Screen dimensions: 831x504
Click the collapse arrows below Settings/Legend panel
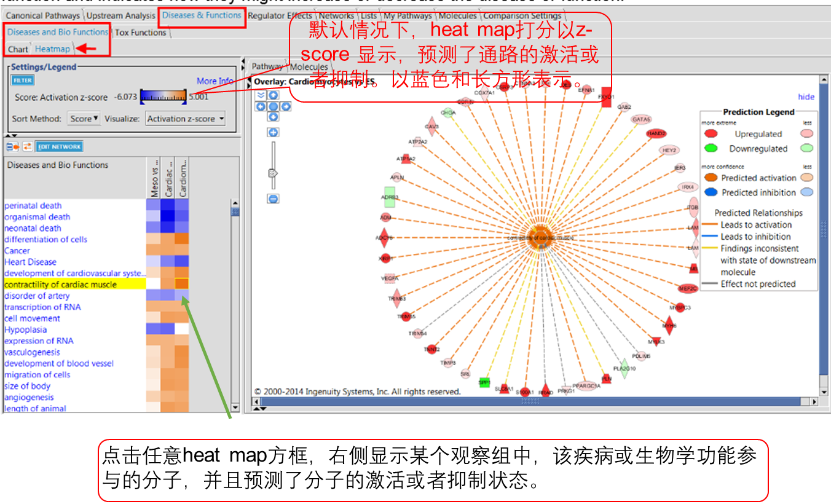[12, 135]
